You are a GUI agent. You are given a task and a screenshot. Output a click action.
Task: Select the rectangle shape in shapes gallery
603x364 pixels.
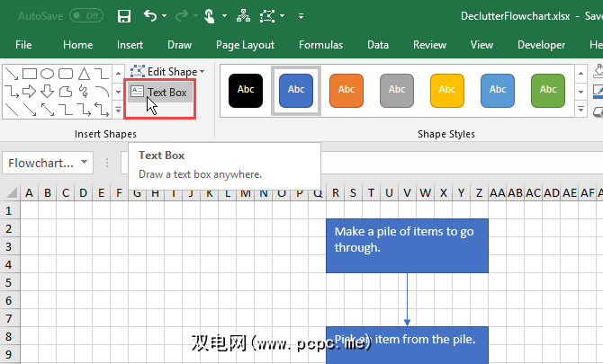(x=30, y=74)
